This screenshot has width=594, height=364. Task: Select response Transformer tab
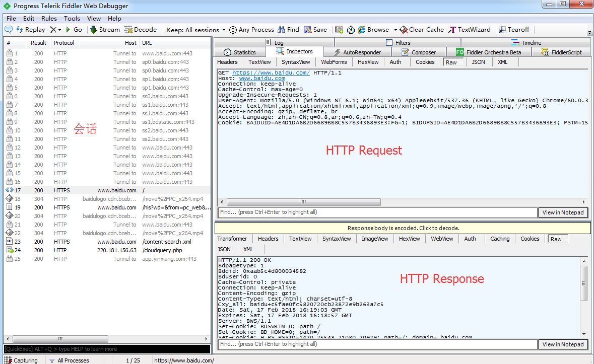tap(232, 239)
